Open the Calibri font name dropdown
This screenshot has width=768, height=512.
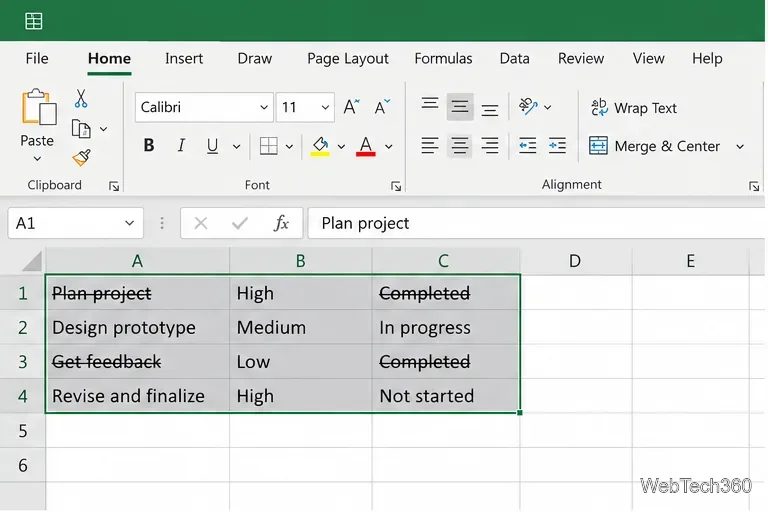point(264,107)
